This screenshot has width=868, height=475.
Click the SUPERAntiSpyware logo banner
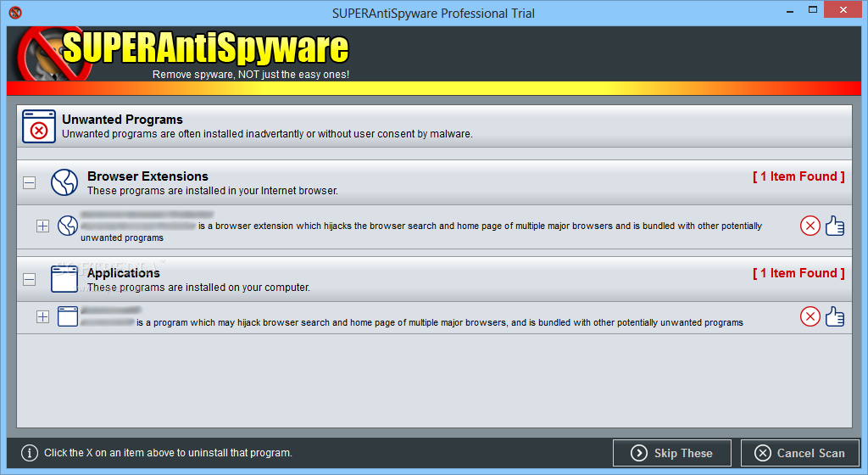[183, 53]
